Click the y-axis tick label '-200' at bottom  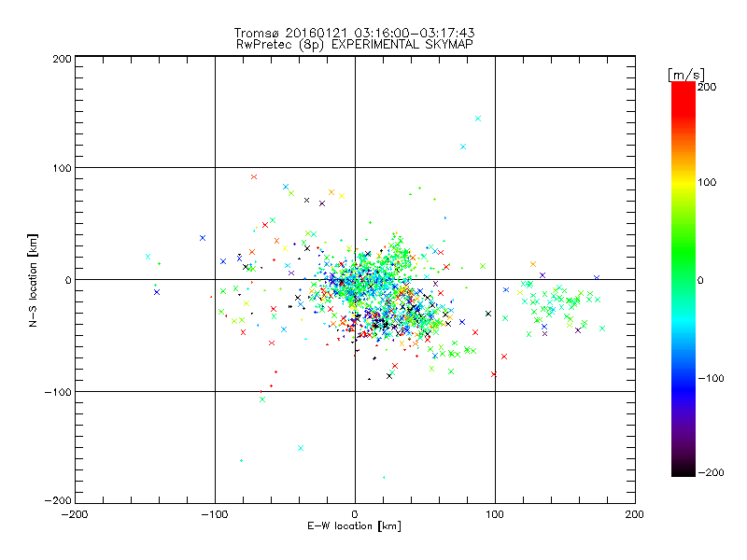(58, 500)
